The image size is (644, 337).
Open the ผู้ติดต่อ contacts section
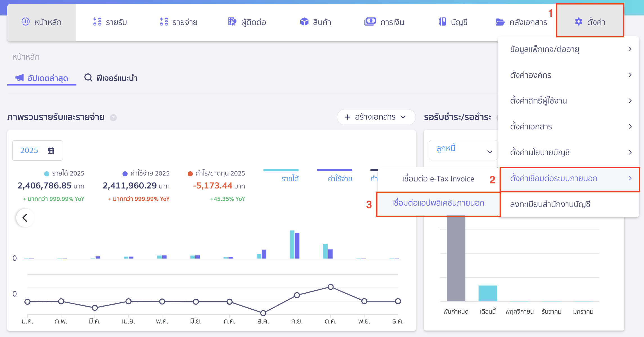pos(232,22)
